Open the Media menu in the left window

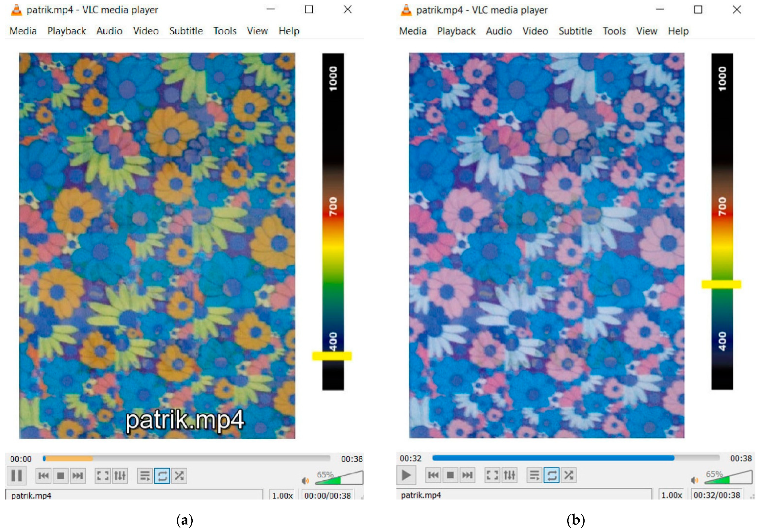[x=23, y=31]
